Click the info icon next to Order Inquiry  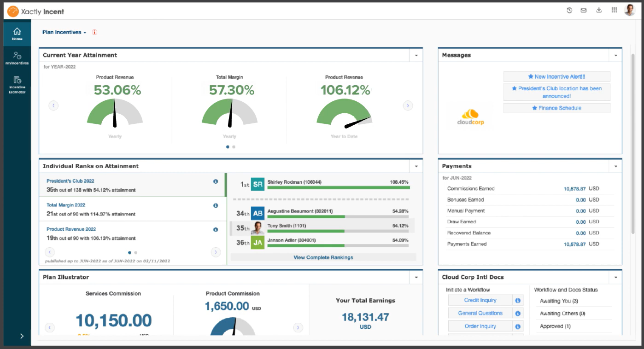(518, 326)
